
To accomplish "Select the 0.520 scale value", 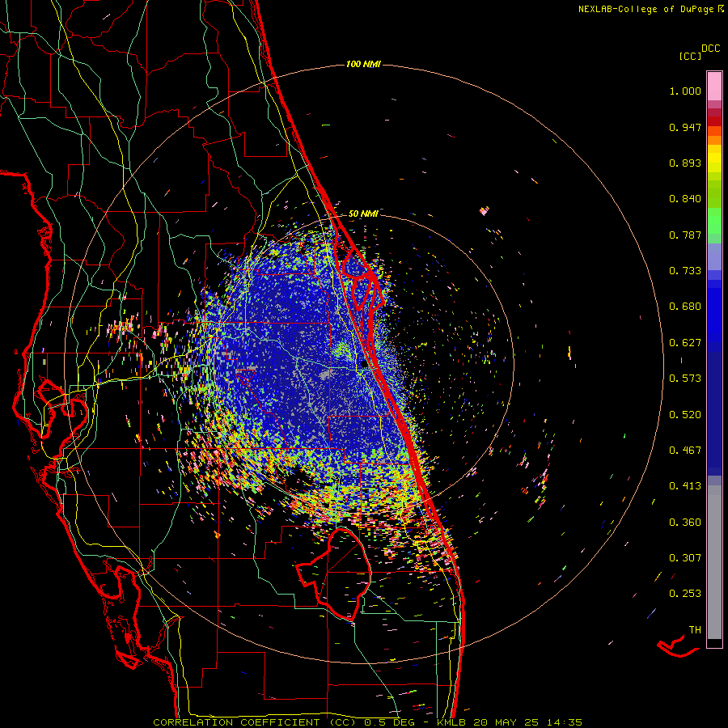I will coord(685,415).
